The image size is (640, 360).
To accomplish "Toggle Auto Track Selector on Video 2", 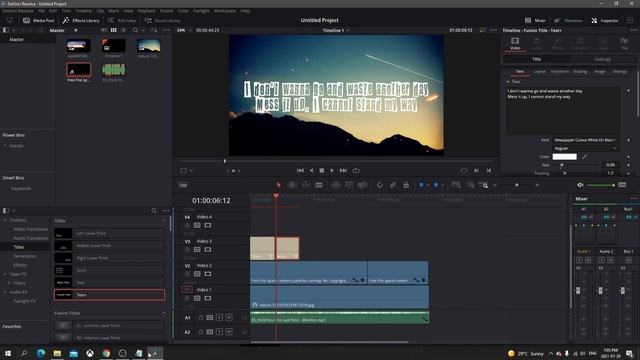I will pos(197,274).
